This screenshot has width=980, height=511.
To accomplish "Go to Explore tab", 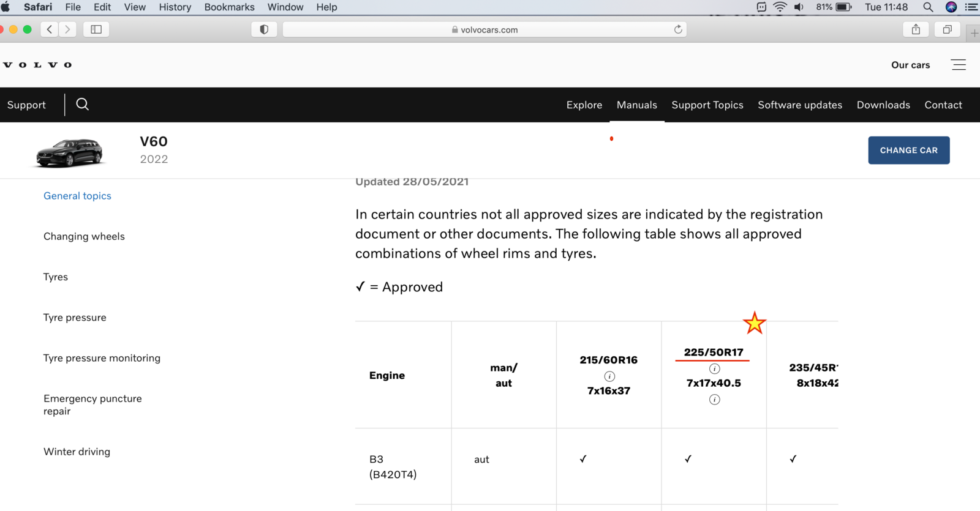I will 584,105.
